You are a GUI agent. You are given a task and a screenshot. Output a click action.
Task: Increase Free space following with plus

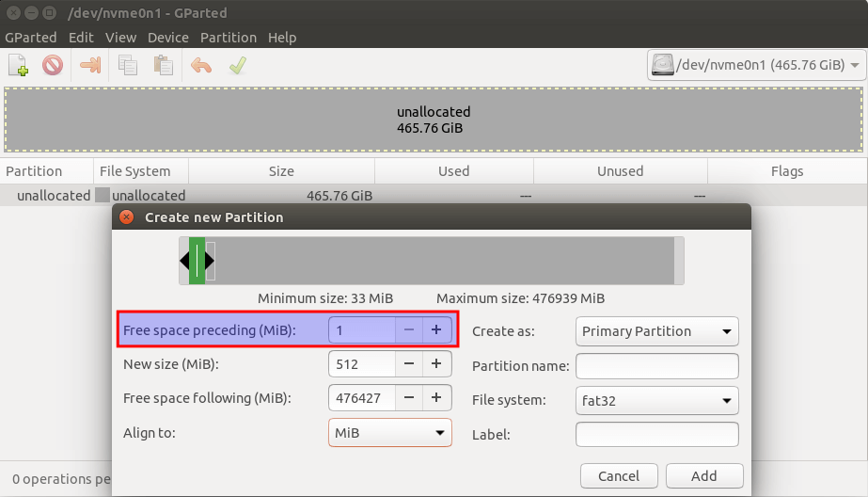[x=435, y=398]
